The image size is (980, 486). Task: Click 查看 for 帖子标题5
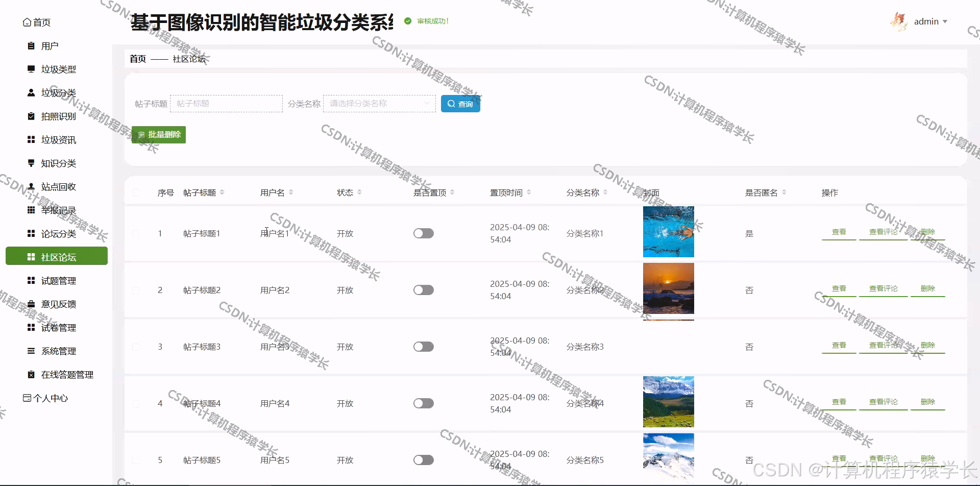click(839, 459)
